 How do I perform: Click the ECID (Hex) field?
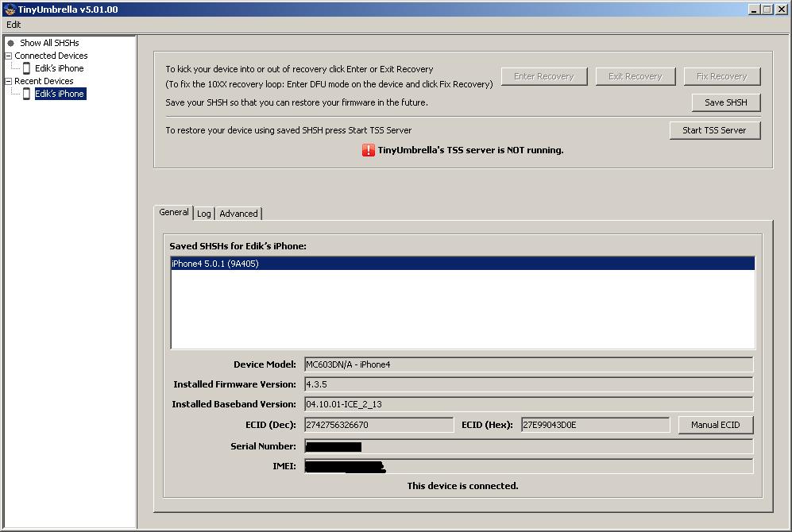pos(595,425)
